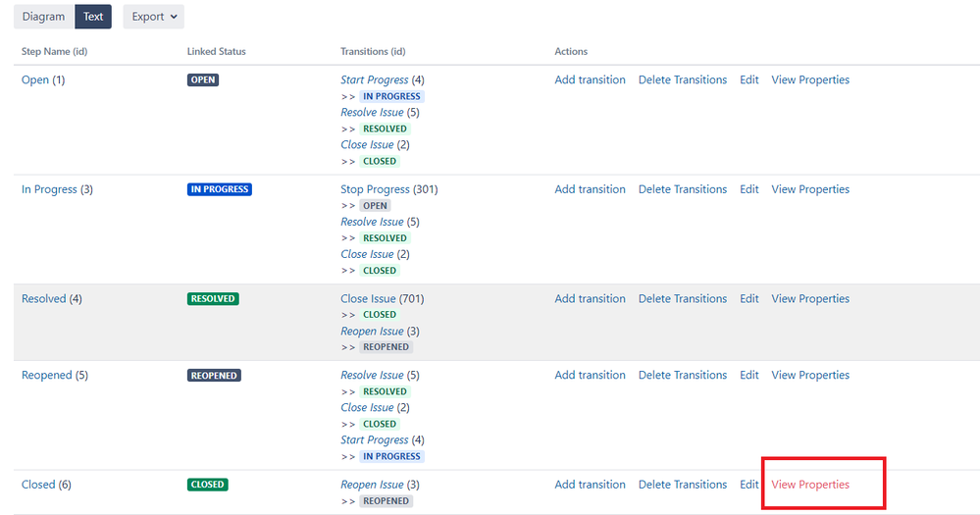Viewport: 980px width, 515px height.
Task: Add transition for the Resolved step
Action: pos(590,299)
